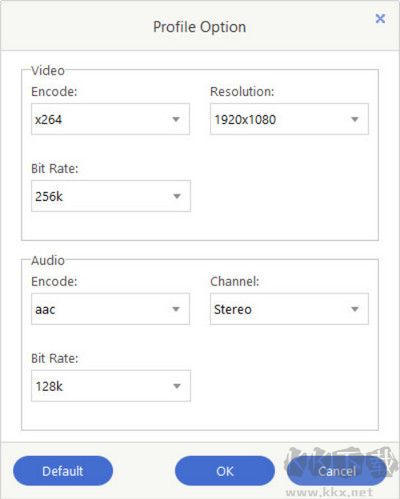Dismiss the dialog with Cancel button
The width and height of the screenshot is (400, 499).
pos(337,471)
